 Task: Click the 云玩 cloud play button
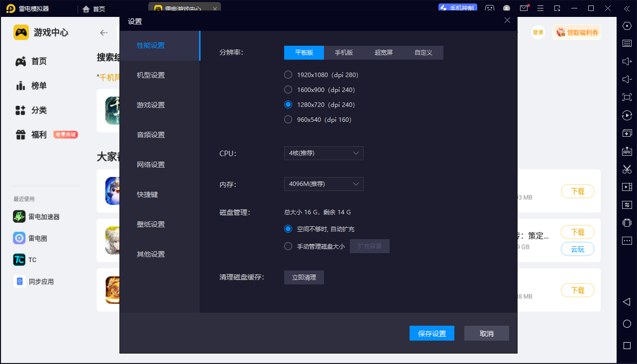click(577, 249)
